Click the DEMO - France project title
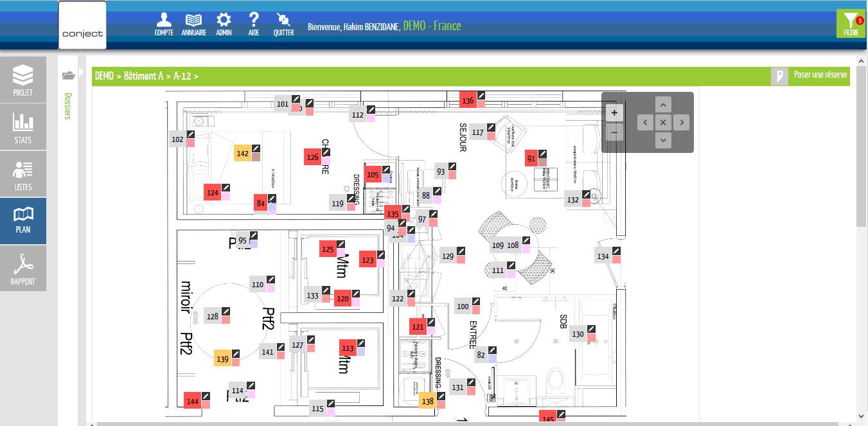This screenshot has width=868, height=426. click(432, 26)
